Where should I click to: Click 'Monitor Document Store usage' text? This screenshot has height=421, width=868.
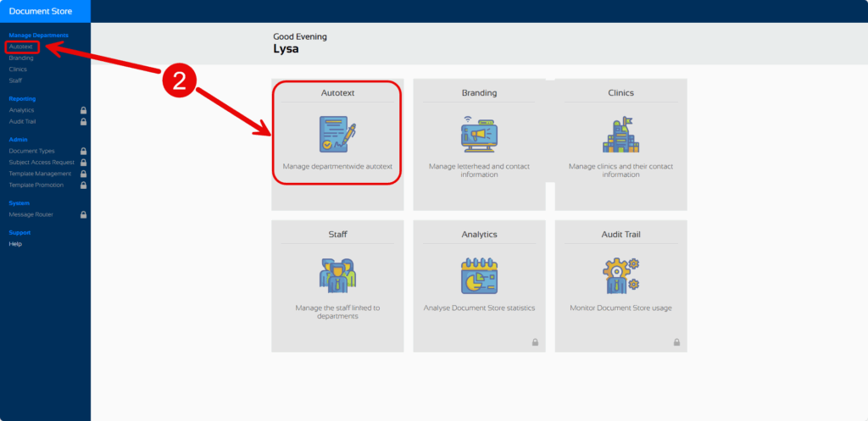click(620, 308)
